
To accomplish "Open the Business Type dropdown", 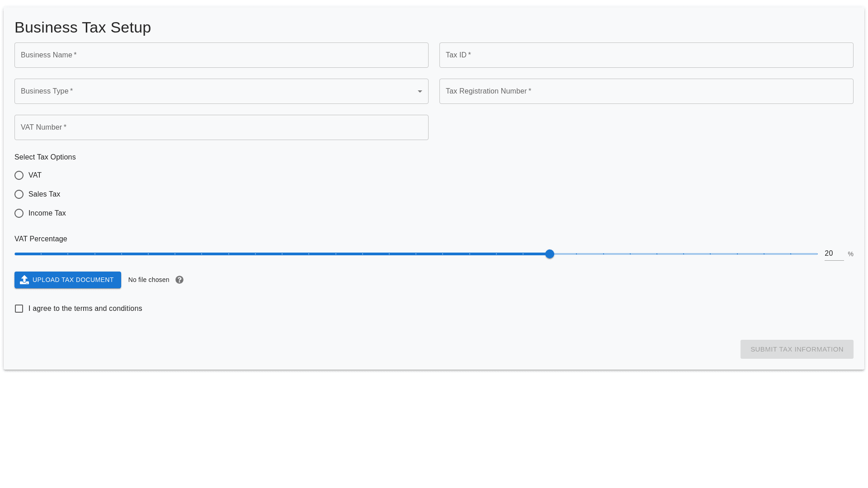I will (221, 91).
